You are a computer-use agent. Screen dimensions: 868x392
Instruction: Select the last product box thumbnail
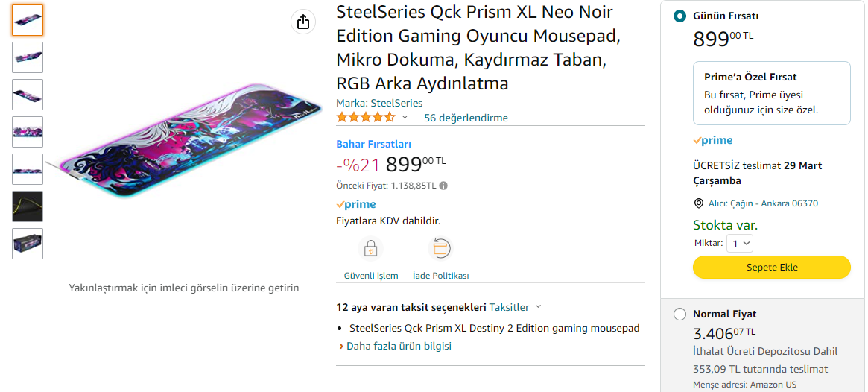pos(28,244)
